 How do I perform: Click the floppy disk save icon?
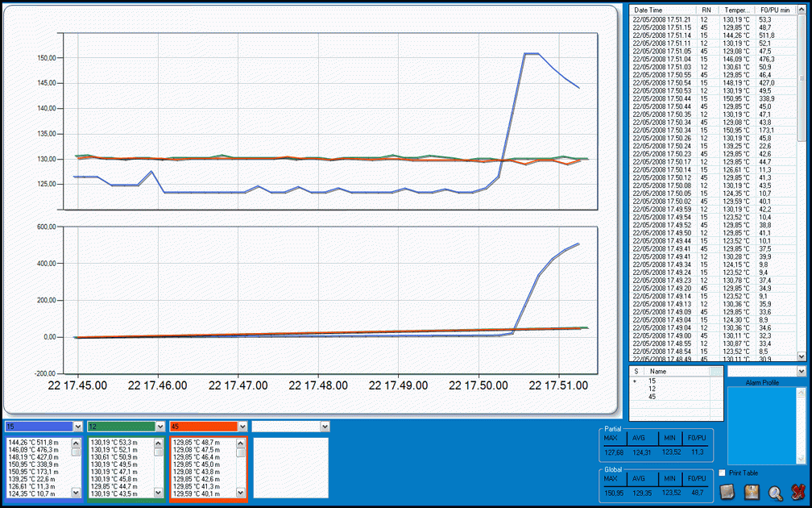click(752, 491)
